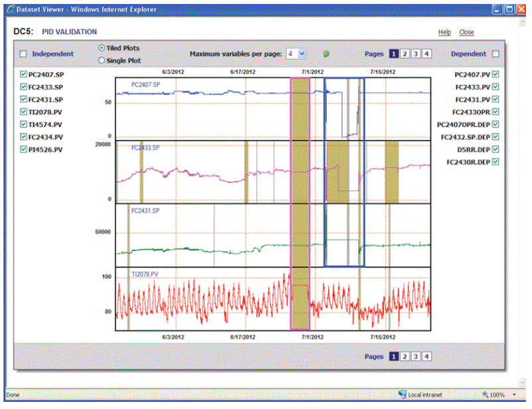Uncheck the FC2431.PV dependent checkbox
Viewport: 532px width, 409px height.
pos(495,100)
